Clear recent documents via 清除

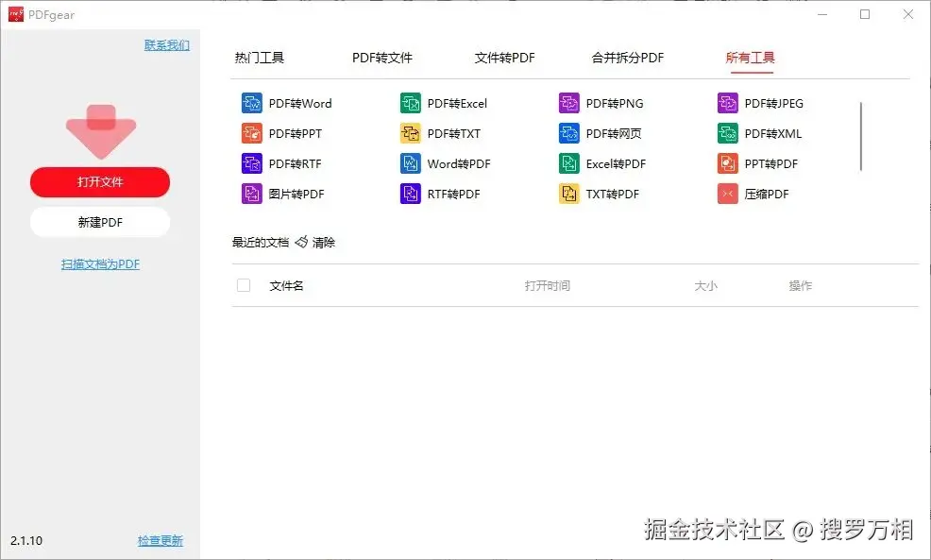tap(323, 242)
